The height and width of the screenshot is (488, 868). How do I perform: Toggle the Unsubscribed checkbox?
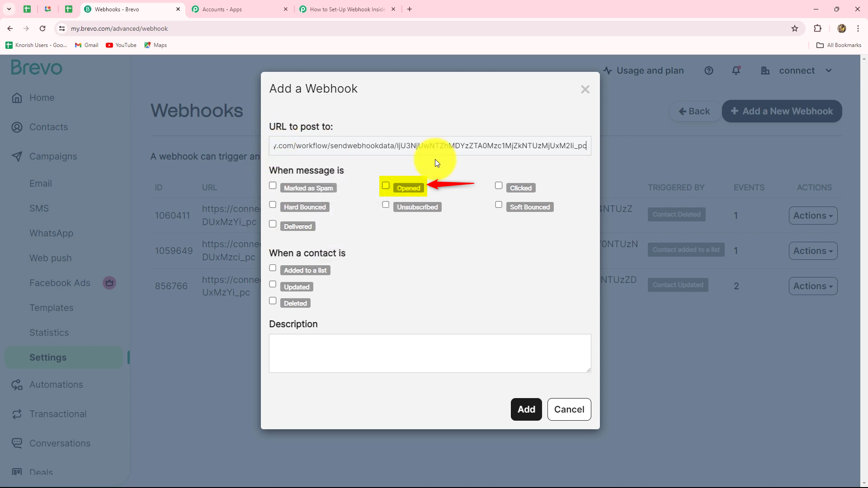pos(386,205)
